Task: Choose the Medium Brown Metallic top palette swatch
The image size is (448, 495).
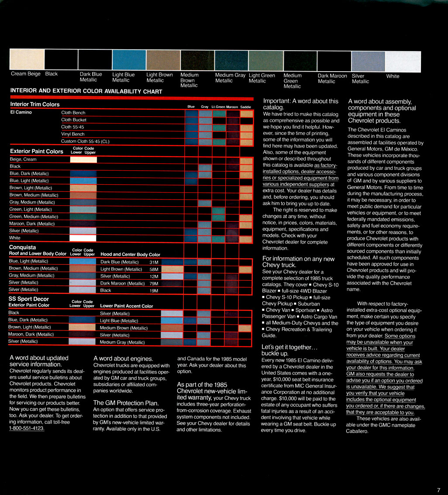Action: [197, 60]
